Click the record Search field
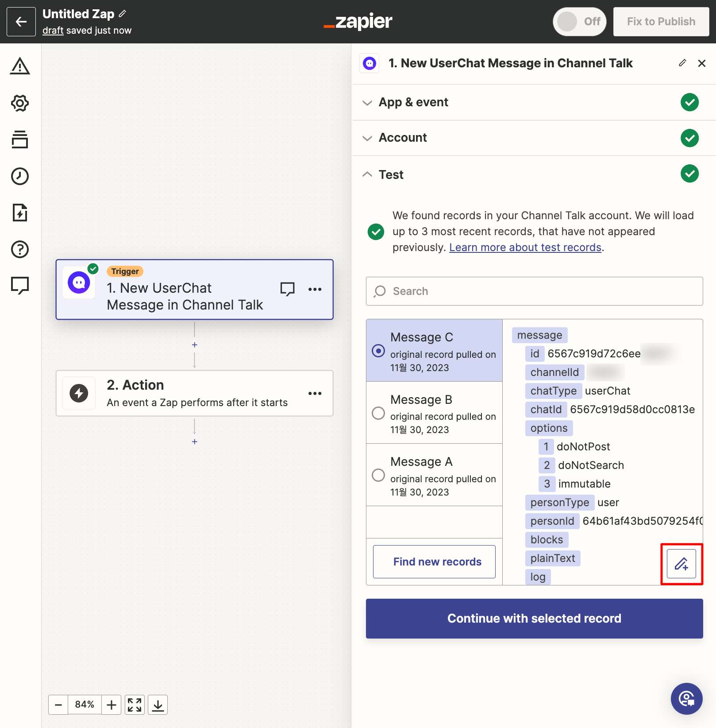Image resolution: width=716 pixels, height=728 pixels. pos(534,291)
